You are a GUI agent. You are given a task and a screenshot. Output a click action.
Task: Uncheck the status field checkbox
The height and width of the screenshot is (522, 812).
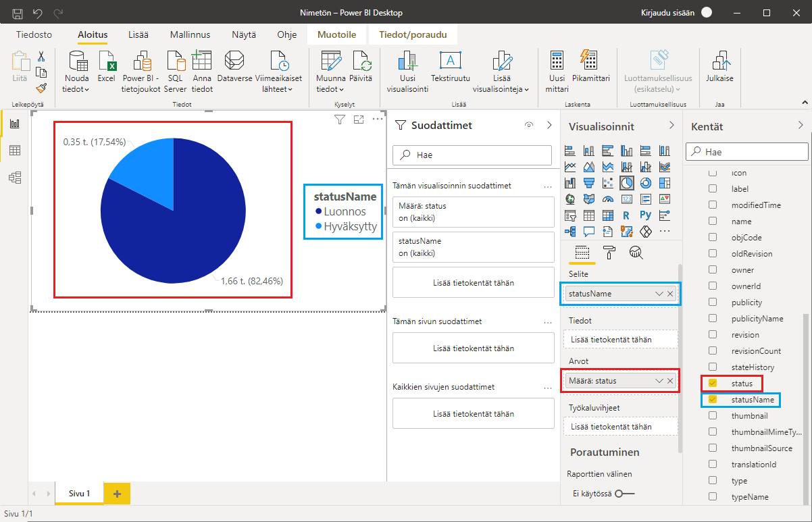click(713, 384)
